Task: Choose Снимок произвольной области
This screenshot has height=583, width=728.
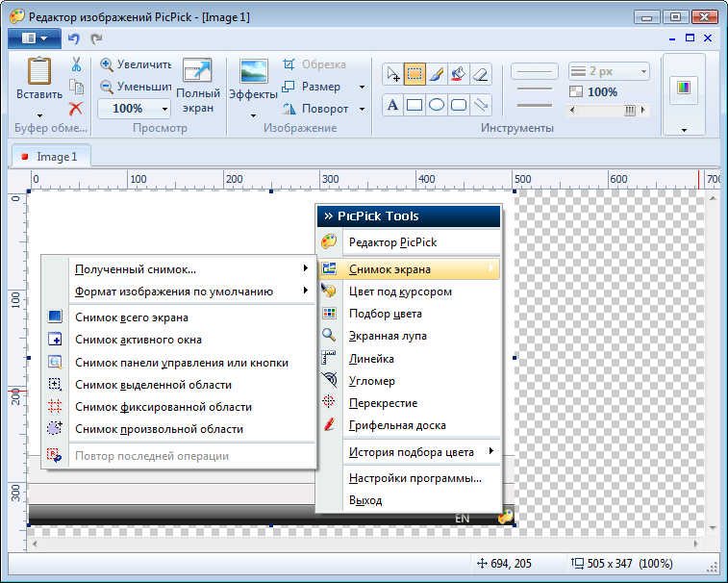Action: pyautogui.click(x=179, y=429)
